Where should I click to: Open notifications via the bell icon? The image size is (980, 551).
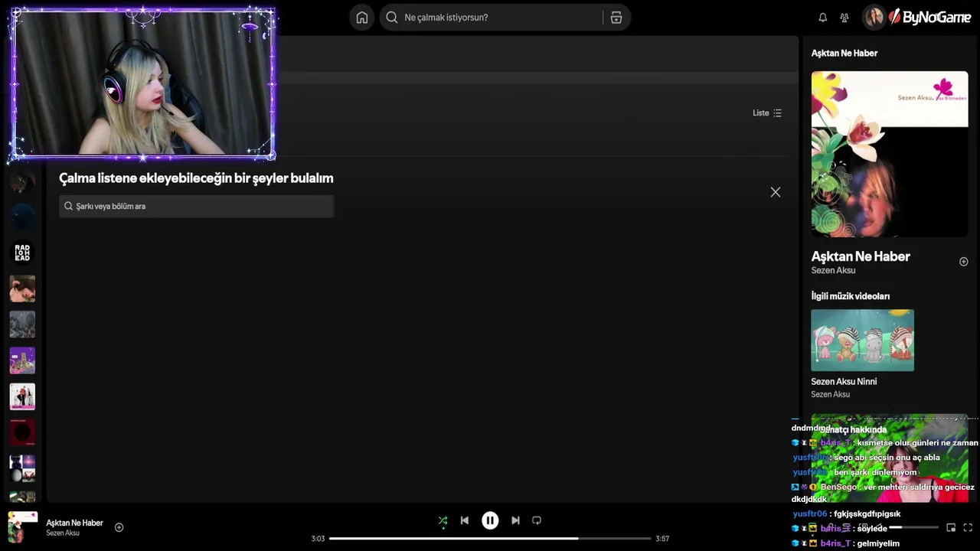823,18
